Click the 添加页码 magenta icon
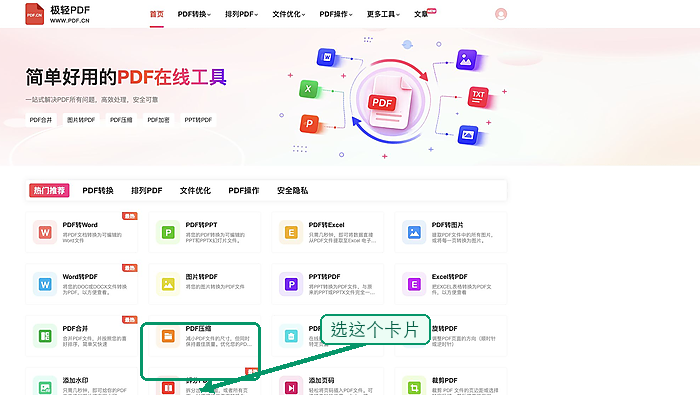700x395 pixels. (x=291, y=387)
